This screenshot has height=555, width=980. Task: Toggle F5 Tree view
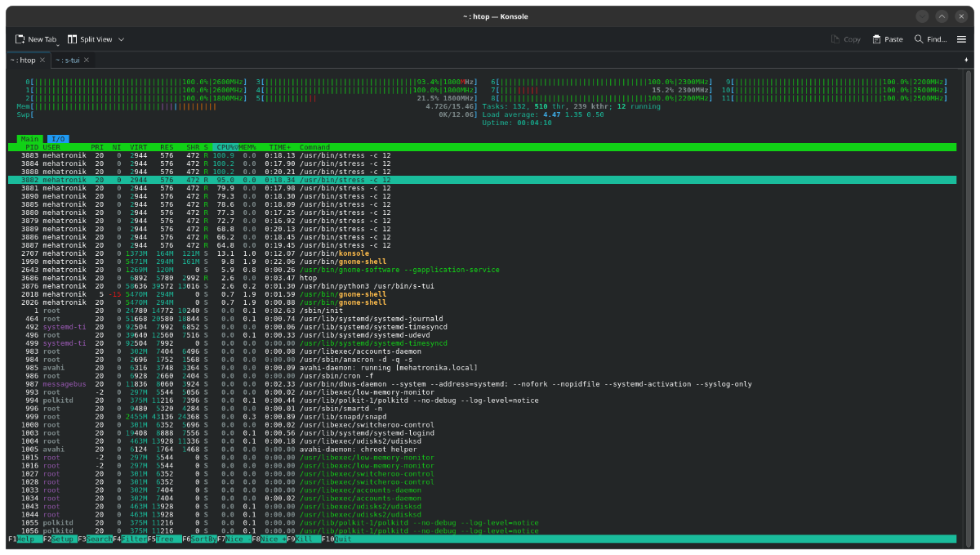pyautogui.click(x=163, y=539)
